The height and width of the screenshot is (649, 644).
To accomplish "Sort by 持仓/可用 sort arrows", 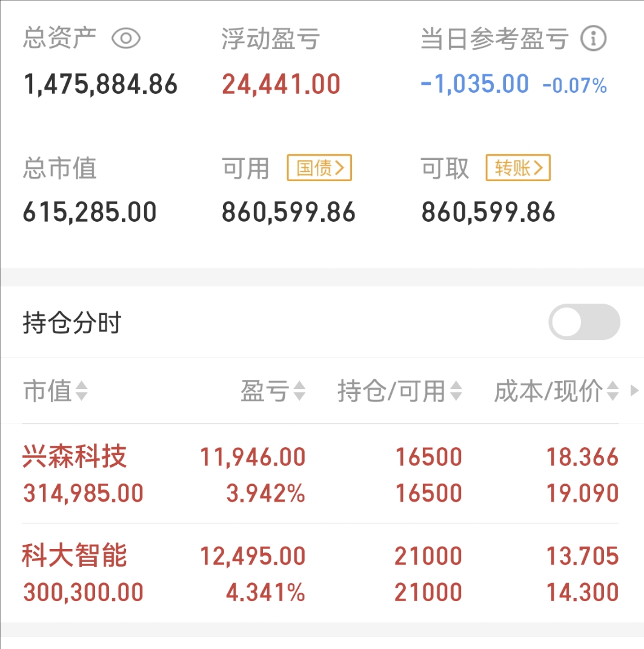I will [x=456, y=391].
